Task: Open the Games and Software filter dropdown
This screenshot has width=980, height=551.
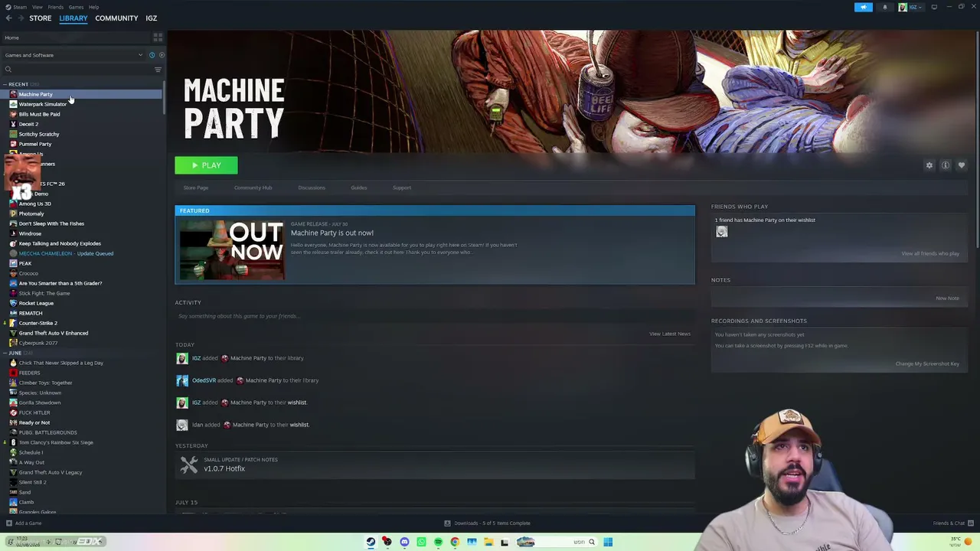Action: [x=73, y=55]
